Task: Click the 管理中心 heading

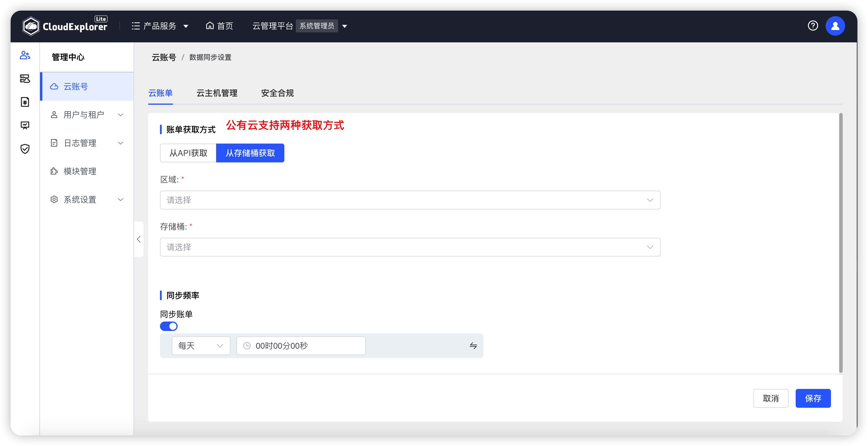Action: [x=68, y=57]
